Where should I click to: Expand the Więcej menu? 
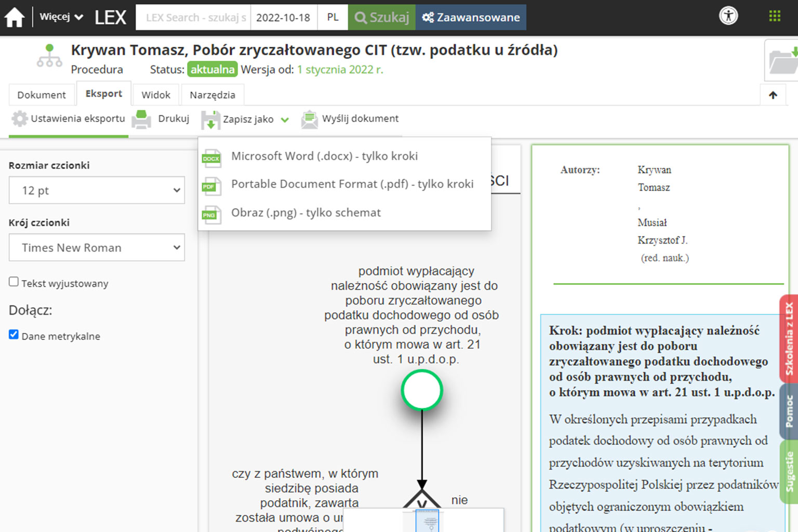coord(61,17)
